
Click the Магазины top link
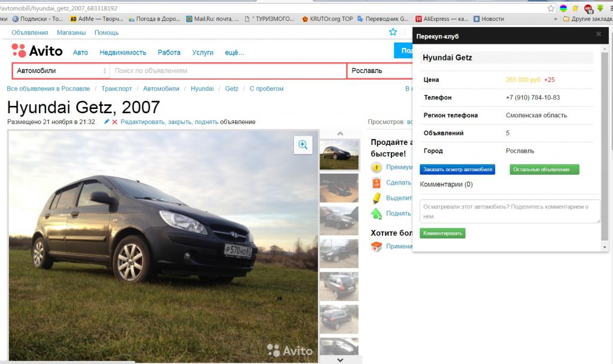pos(71,32)
